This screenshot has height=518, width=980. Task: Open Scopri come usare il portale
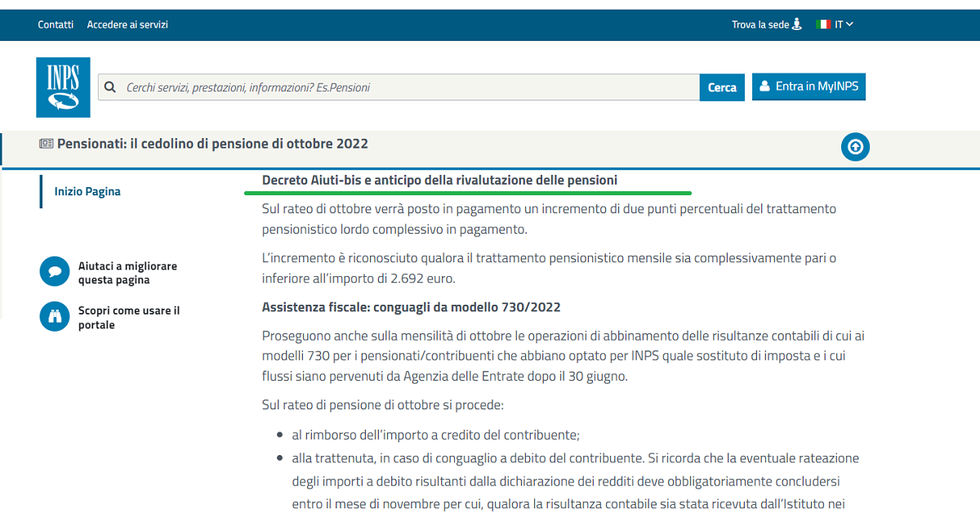pos(129,318)
